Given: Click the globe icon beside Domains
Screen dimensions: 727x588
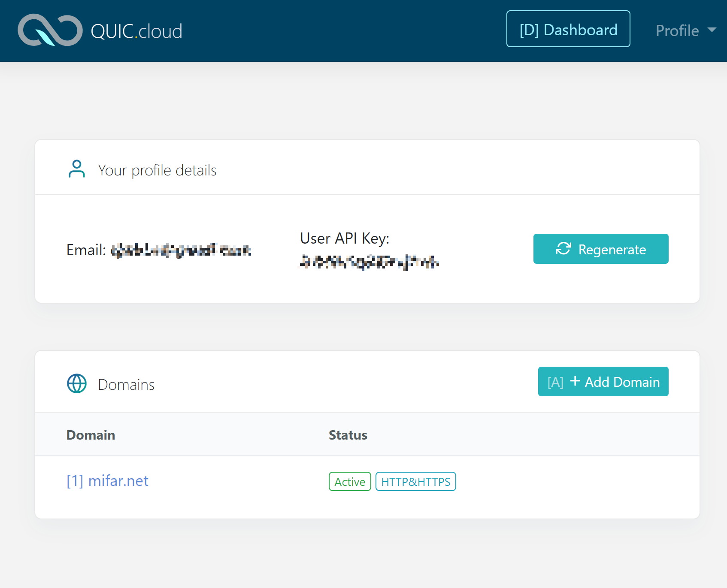Looking at the screenshot, I should (x=77, y=383).
